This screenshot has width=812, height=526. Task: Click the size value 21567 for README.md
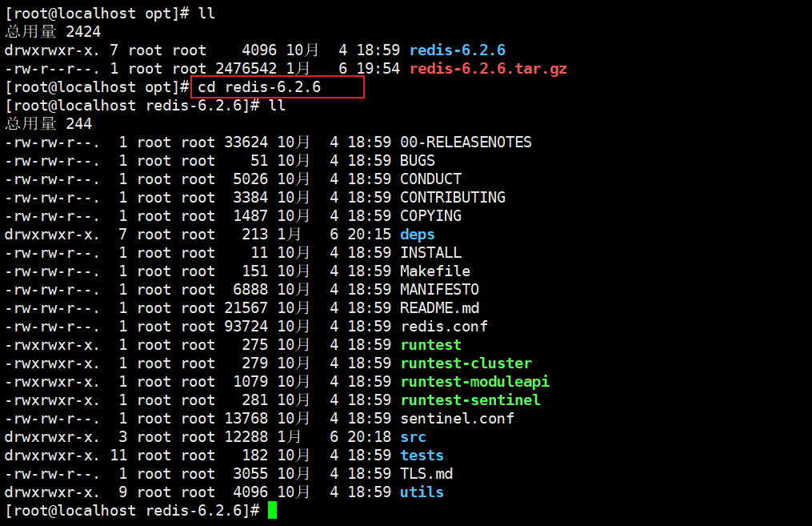pos(246,308)
